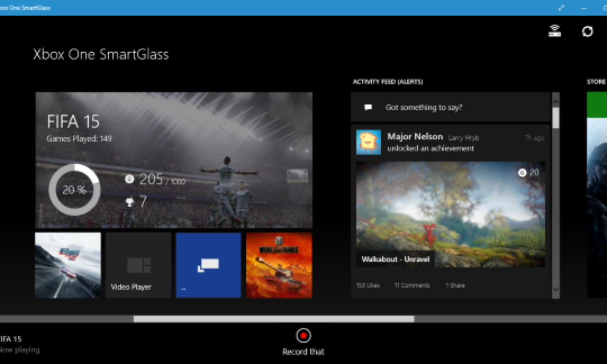The width and height of the screenshot is (607, 364).
Task: Click the unlocked an achievement text
Action: pos(430,149)
